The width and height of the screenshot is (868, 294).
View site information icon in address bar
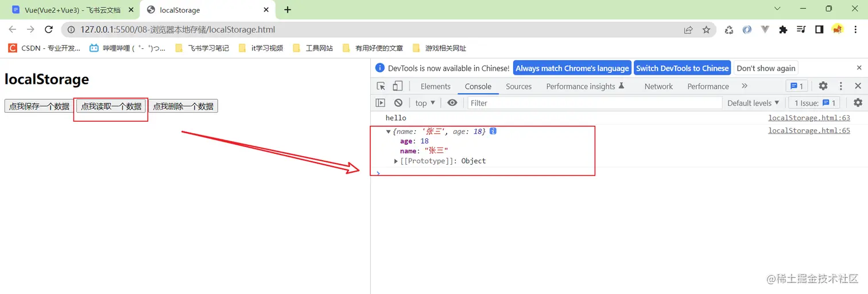coord(71,30)
